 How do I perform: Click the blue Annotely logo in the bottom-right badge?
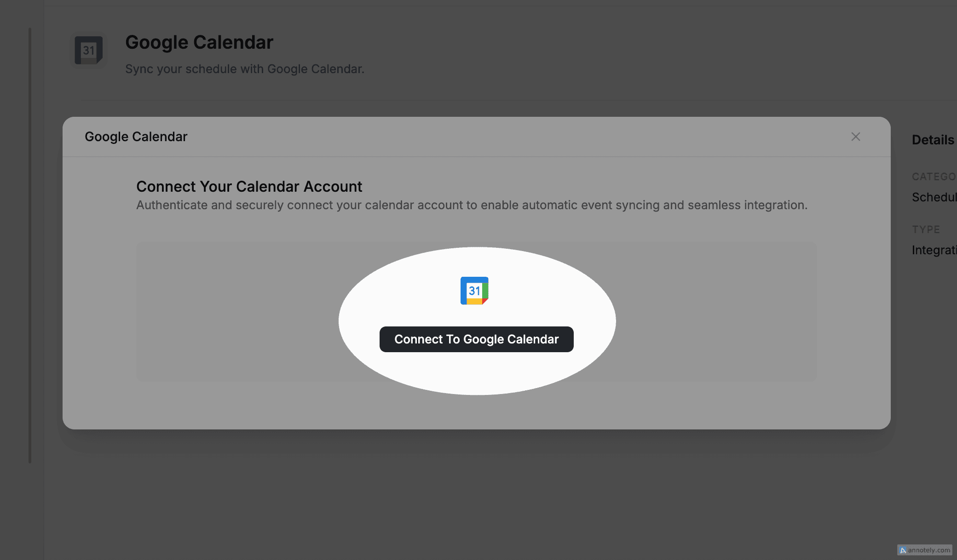(x=904, y=550)
